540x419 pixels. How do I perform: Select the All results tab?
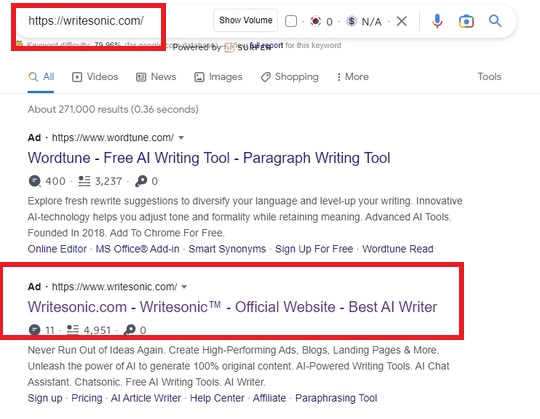[41, 77]
